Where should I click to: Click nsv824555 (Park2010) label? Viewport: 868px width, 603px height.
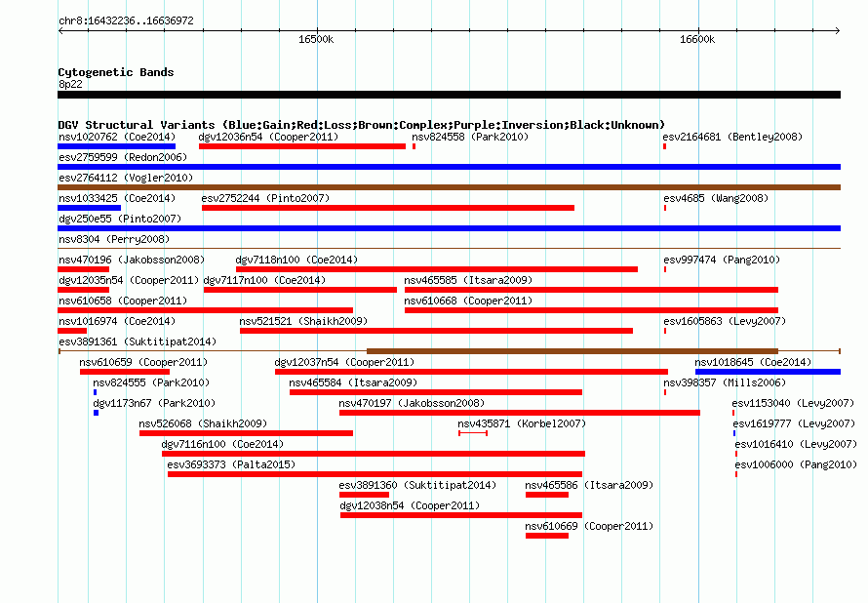(151, 382)
